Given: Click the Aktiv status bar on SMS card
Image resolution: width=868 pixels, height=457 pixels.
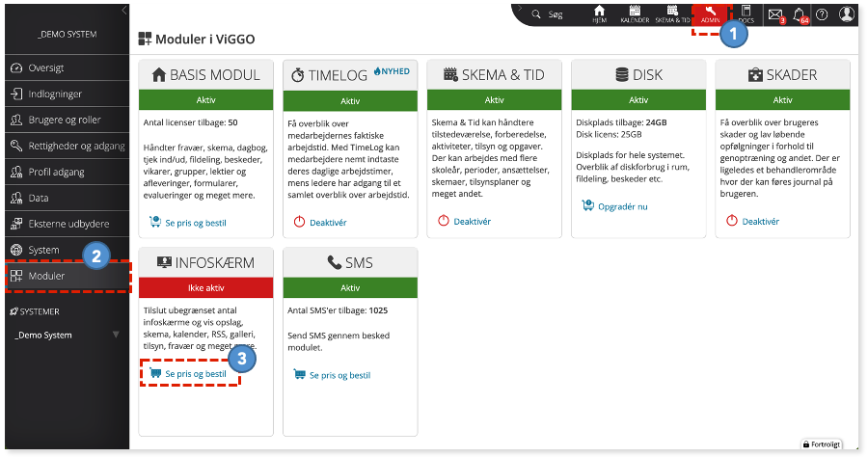Looking at the screenshot, I should click(350, 287).
